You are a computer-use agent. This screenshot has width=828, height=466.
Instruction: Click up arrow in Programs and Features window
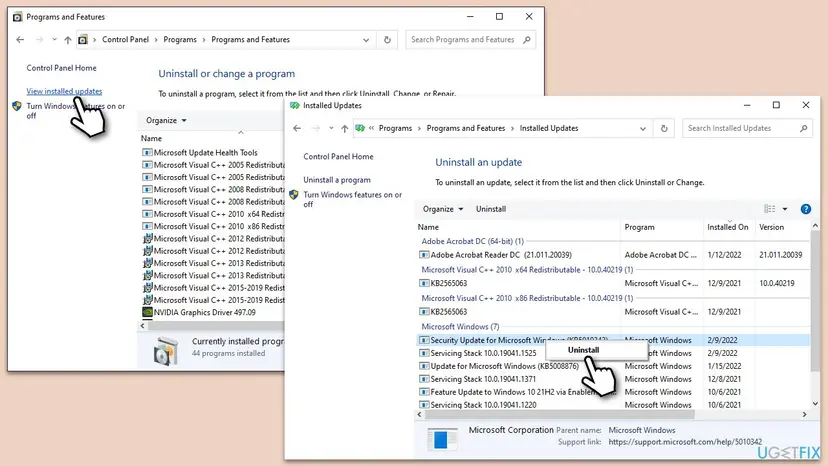68,40
